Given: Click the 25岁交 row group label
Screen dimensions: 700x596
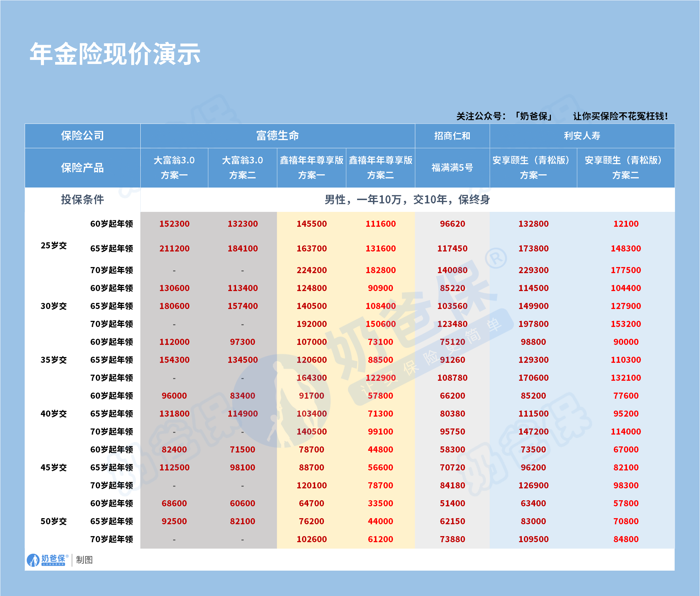Looking at the screenshot, I should click(x=54, y=246).
